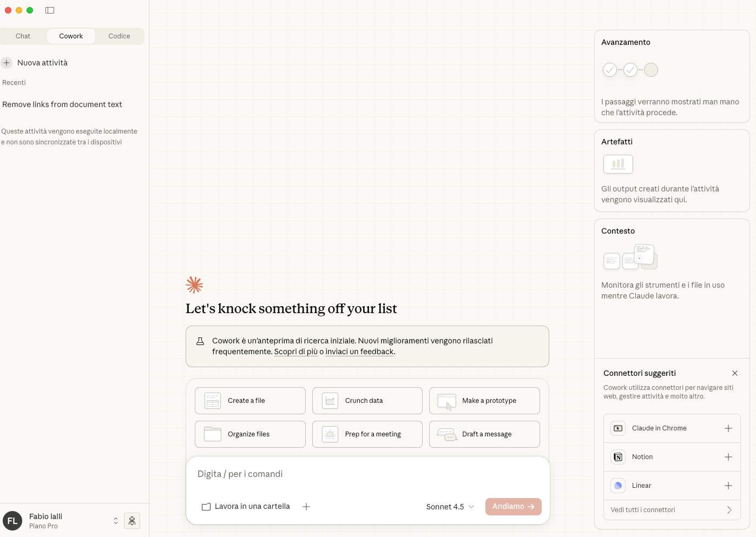Add the Linear connector
756x537 pixels.
click(x=728, y=486)
